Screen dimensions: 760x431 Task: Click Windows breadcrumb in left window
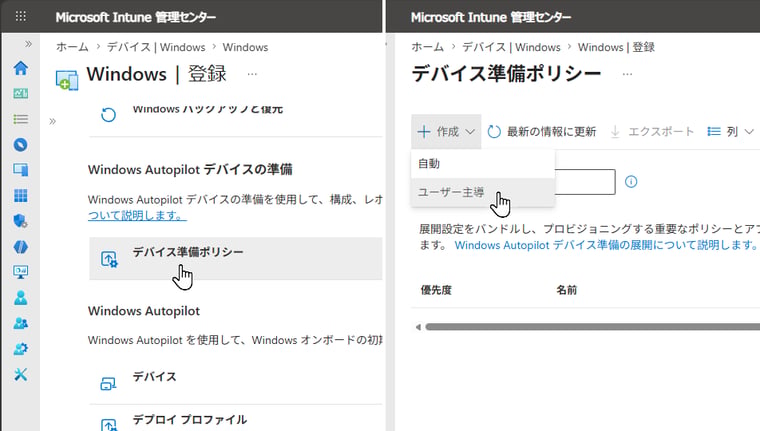[245, 47]
